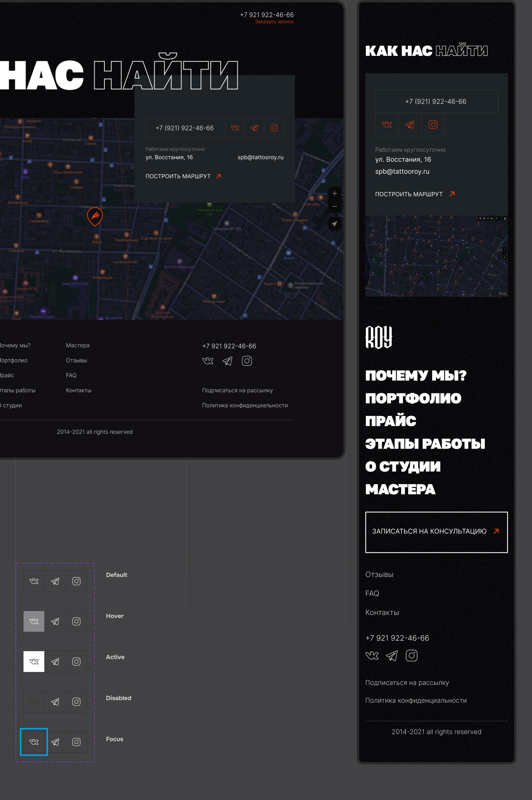Click 'Политика конфиденциальности' in desktop footer
The height and width of the screenshot is (800, 532).
(245, 406)
